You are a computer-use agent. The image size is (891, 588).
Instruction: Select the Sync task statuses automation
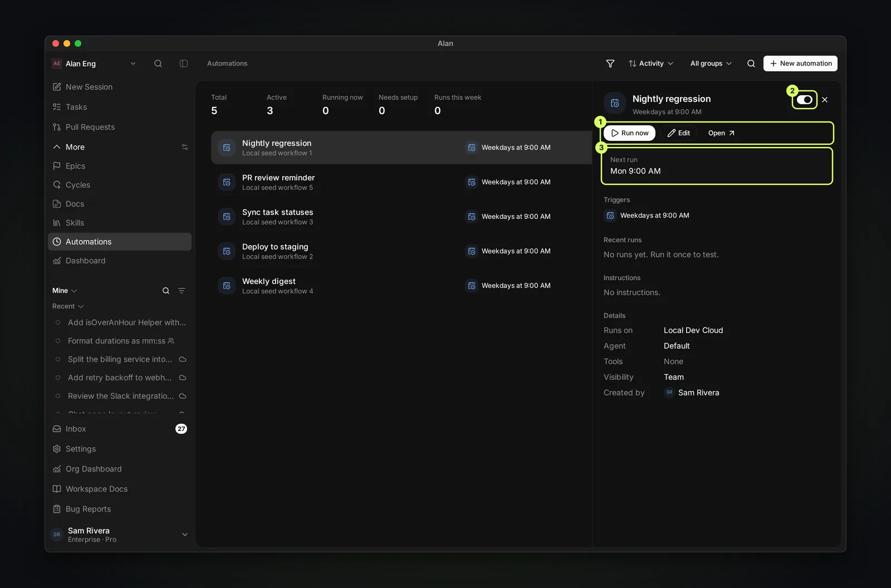pos(401,217)
